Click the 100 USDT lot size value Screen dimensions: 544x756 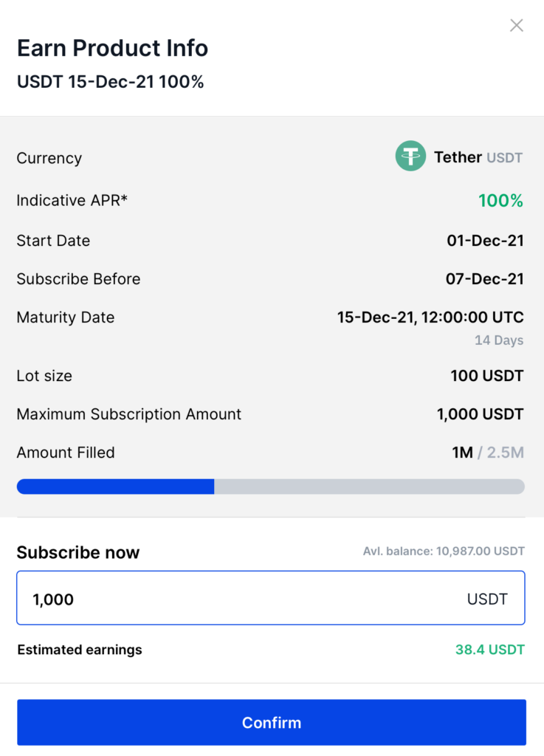coord(487,376)
